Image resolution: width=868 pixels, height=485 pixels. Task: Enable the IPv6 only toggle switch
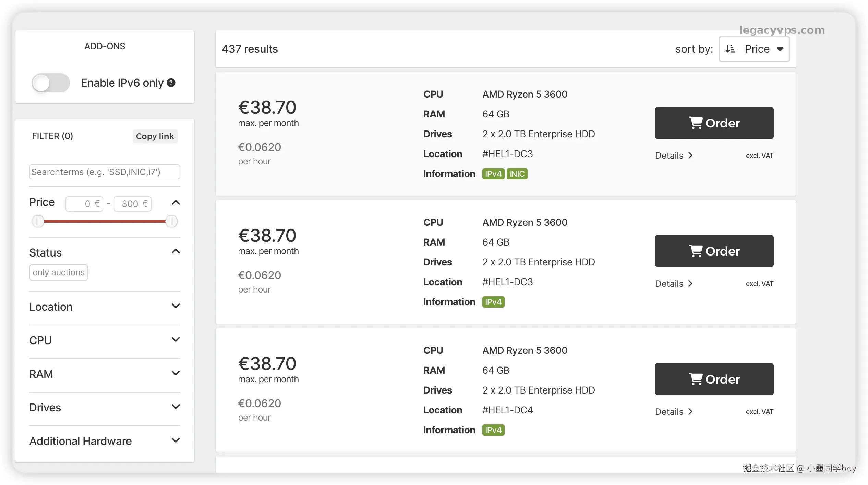tap(51, 83)
